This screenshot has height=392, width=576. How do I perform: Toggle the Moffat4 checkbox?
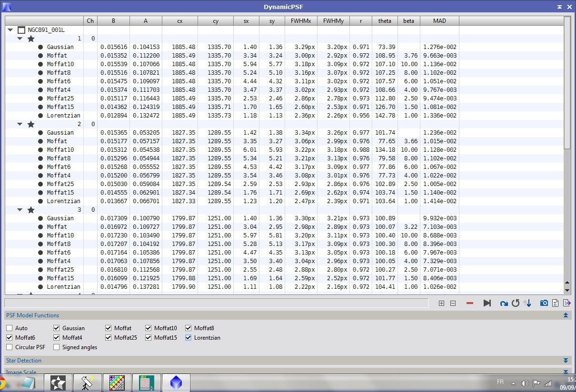coord(56,338)
